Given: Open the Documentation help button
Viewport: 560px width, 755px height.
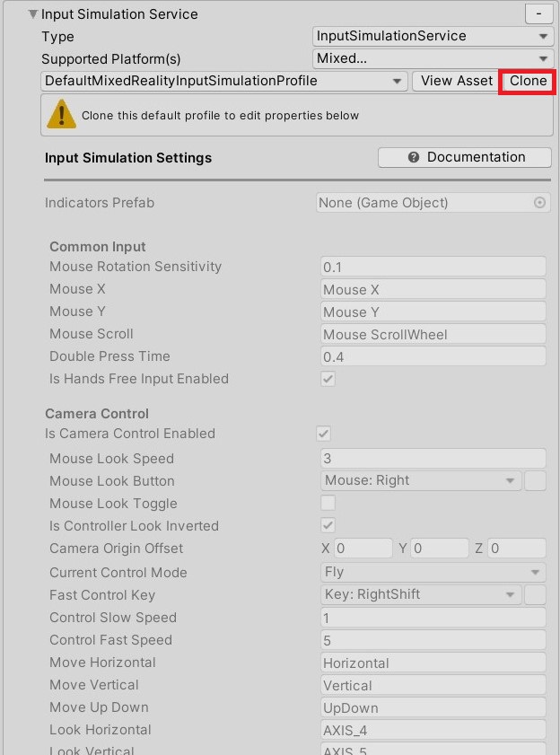Looking at the screenshot, I should (465, 157).
